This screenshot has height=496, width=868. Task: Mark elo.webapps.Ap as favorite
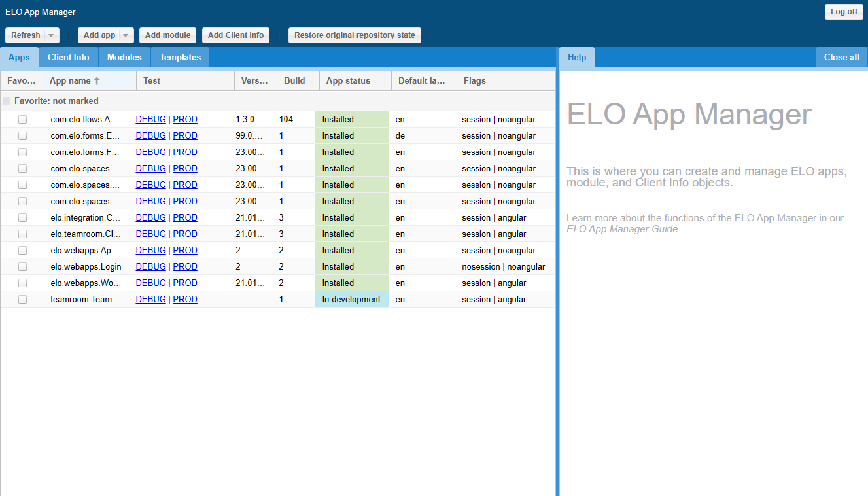pyautogui.click(x=22, y=251)
